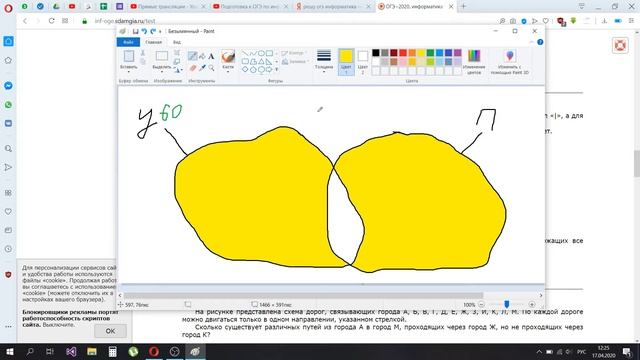The width and height of the screenshot is (640, 360).
Task: Open the shape Fill dropdown
Action: coord(294,62)
